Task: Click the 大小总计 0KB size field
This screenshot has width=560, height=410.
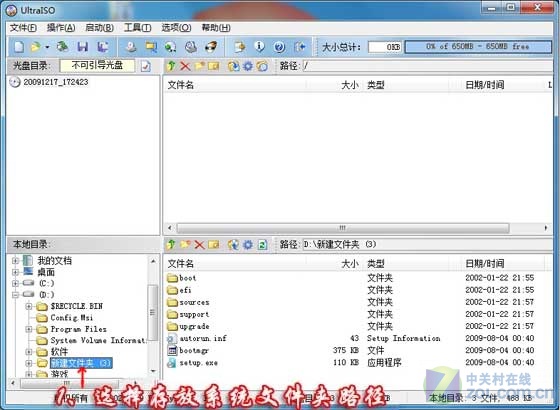Action: pos(385,47)
